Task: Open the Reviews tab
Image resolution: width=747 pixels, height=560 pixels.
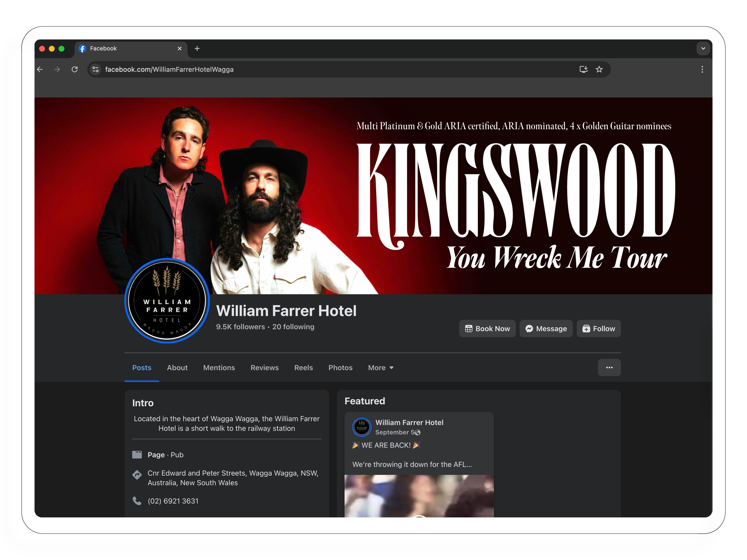Action: tap(265, 368)
